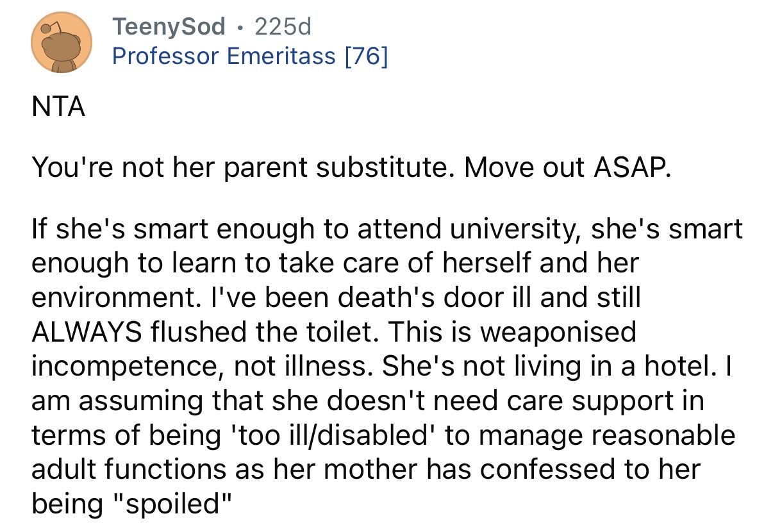Viewport: 773px width, 532px height.
Task: Select the NTA verdict line
Action: click(58, 107)
